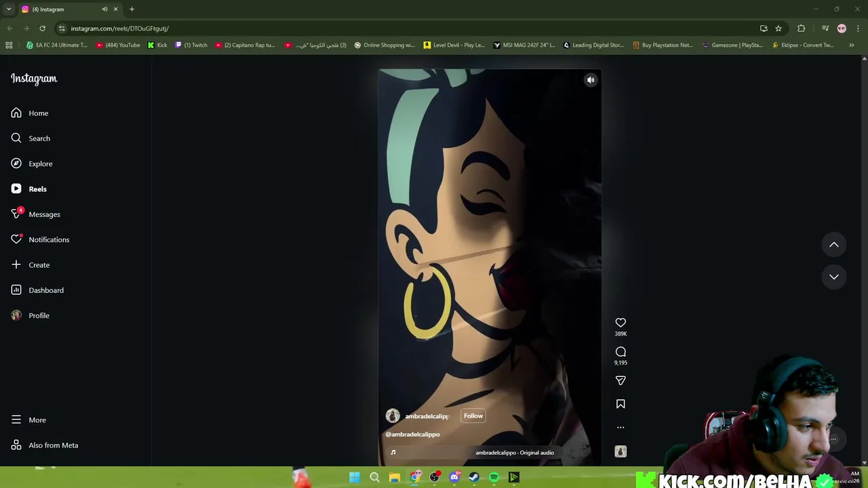This screenshot has width=868, height=488.
Task: Open the Chrome apps grid
Action: click(9, 45)
